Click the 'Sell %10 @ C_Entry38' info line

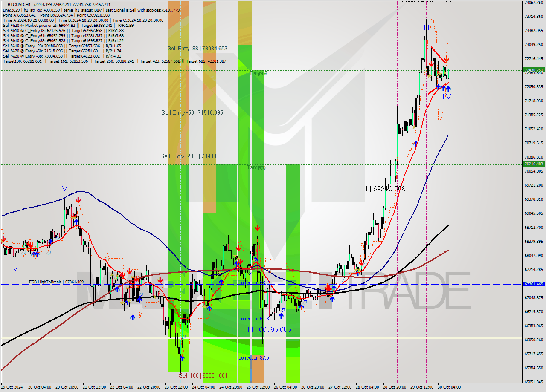pos(63,30)
